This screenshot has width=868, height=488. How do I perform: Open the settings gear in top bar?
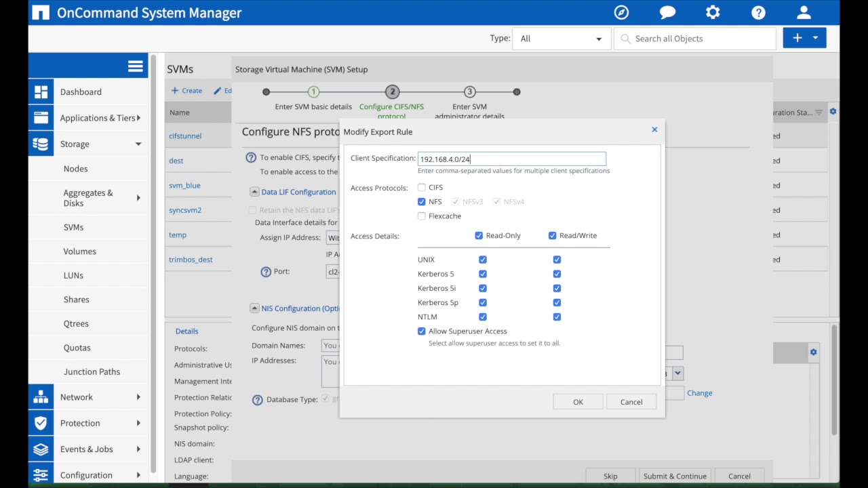tap(713, 12)
